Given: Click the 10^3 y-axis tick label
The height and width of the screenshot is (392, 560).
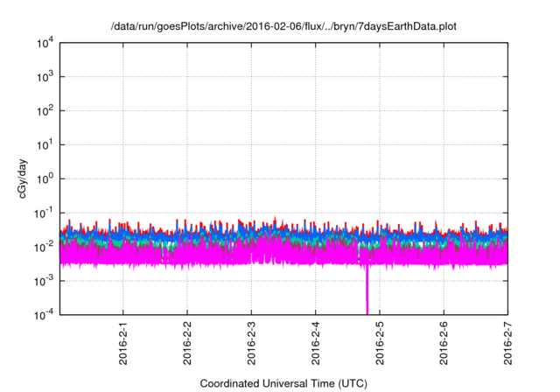Looking at the screenshot, I should pos(44,77).
